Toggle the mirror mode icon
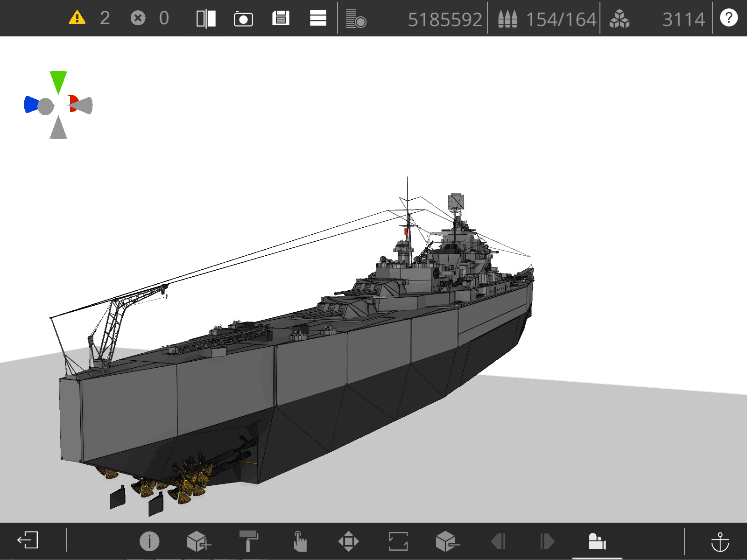747x560 pixels. coord(206,19)
